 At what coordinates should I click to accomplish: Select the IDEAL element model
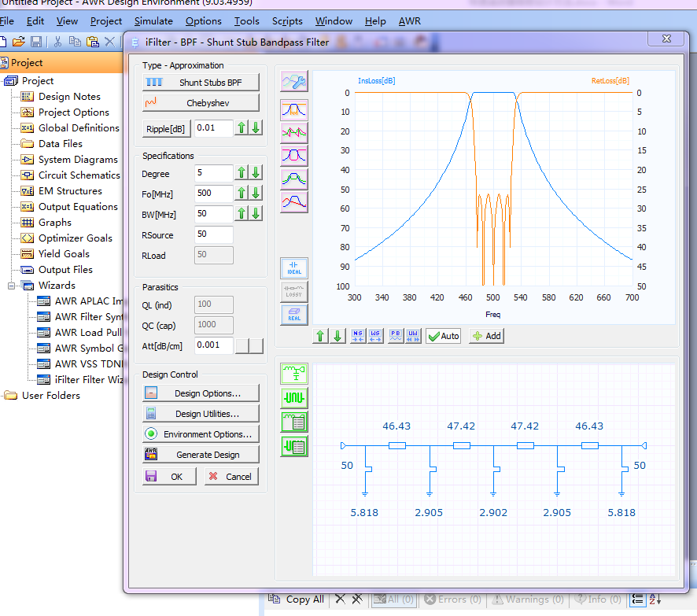coord(294,268)
